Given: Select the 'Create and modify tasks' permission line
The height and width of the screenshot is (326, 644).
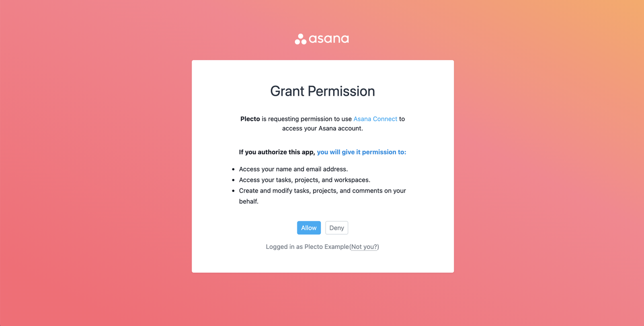Looking at the screenshot, I should 323,191.
